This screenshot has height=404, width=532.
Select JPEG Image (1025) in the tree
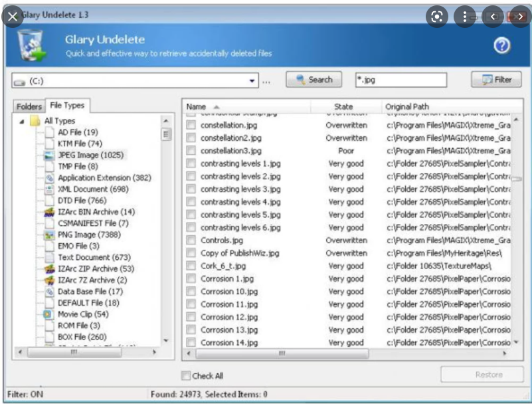(x=90, y=155)
